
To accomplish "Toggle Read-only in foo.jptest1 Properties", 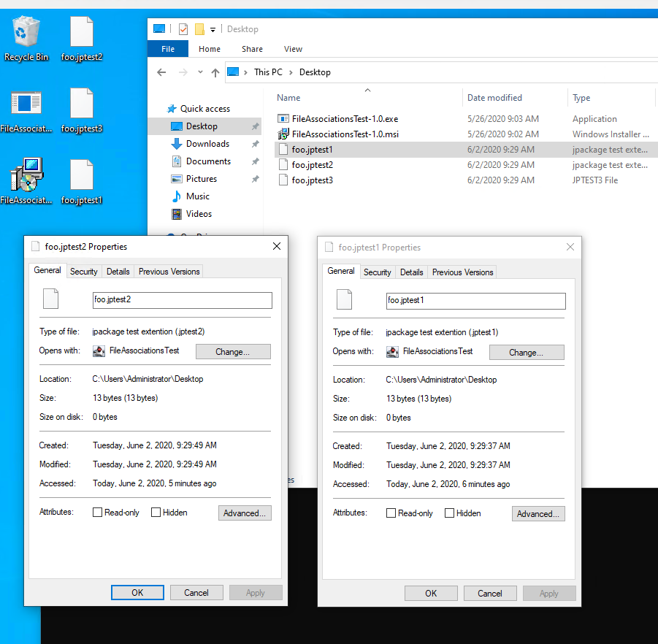I will point(391,513).
